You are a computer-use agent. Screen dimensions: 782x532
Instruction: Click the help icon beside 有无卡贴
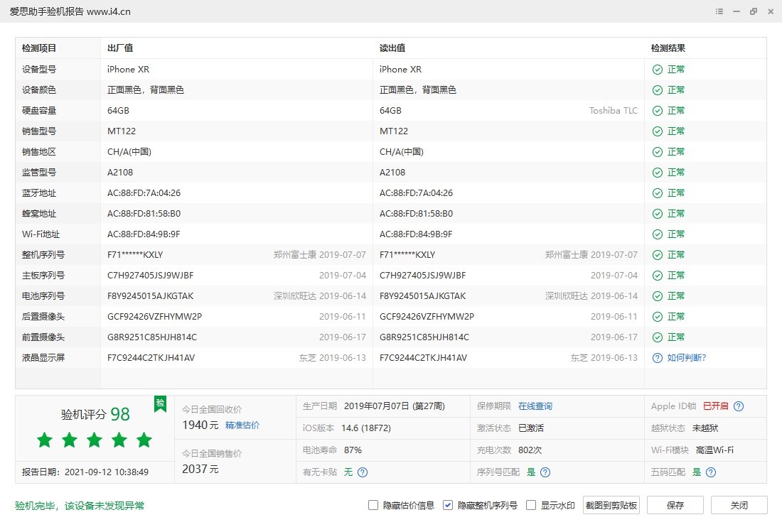[x=363, y=472]
